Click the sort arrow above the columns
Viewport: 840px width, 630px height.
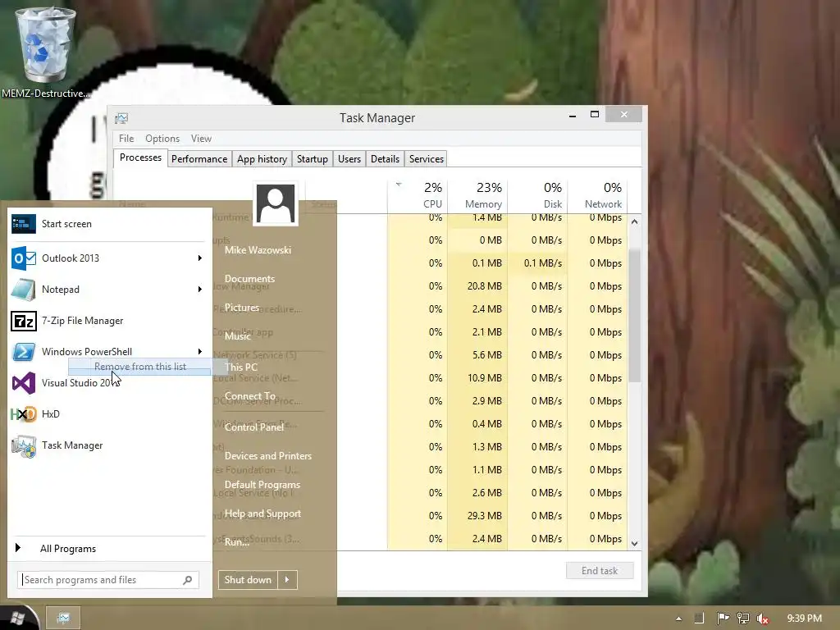click(x=399, y=185)
